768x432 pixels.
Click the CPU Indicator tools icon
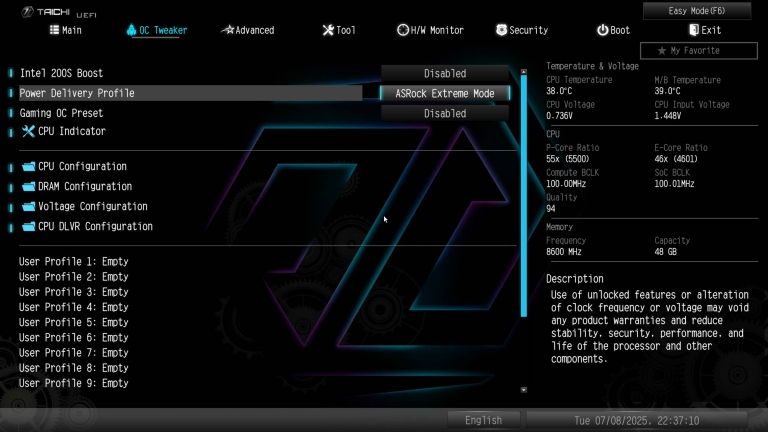point(28,131)
